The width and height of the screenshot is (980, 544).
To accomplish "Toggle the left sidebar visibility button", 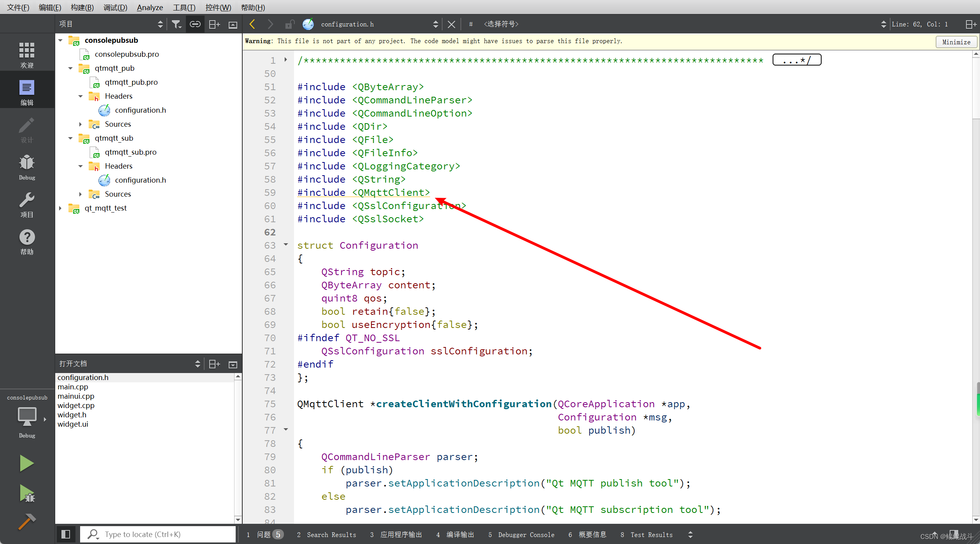I will click(66, 534).
